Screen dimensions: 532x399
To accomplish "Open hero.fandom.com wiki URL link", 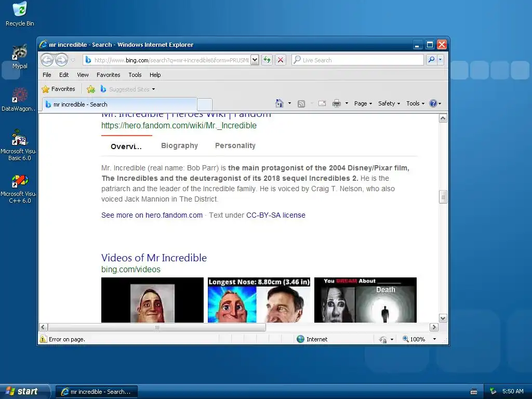I will [179, 126].
